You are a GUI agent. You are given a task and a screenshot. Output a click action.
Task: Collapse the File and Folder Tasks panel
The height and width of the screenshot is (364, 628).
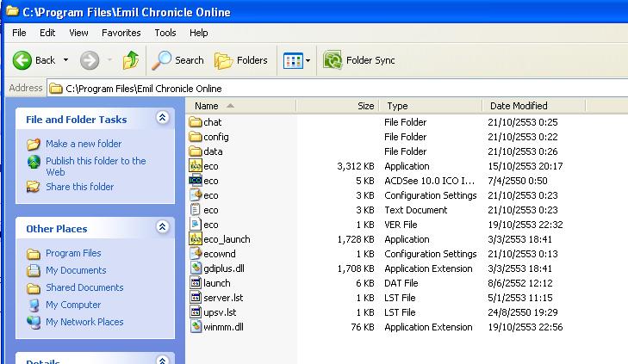162,118
